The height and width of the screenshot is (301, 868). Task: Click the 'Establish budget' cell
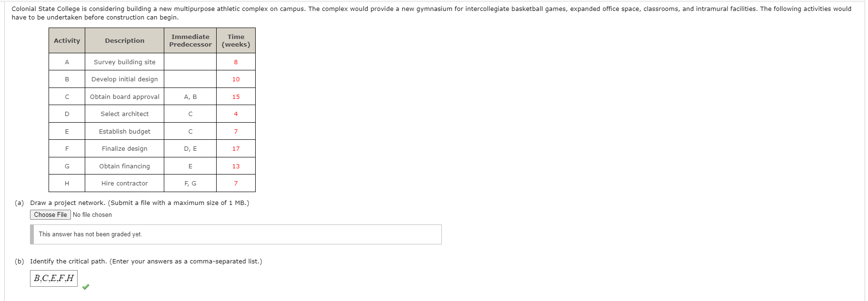coord(125,132)
